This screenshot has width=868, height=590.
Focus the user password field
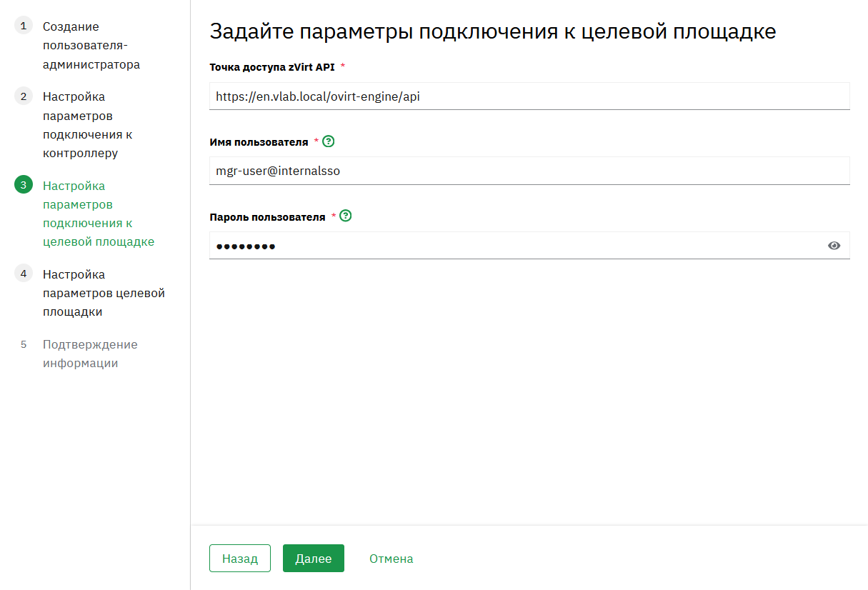coord(529,246)
